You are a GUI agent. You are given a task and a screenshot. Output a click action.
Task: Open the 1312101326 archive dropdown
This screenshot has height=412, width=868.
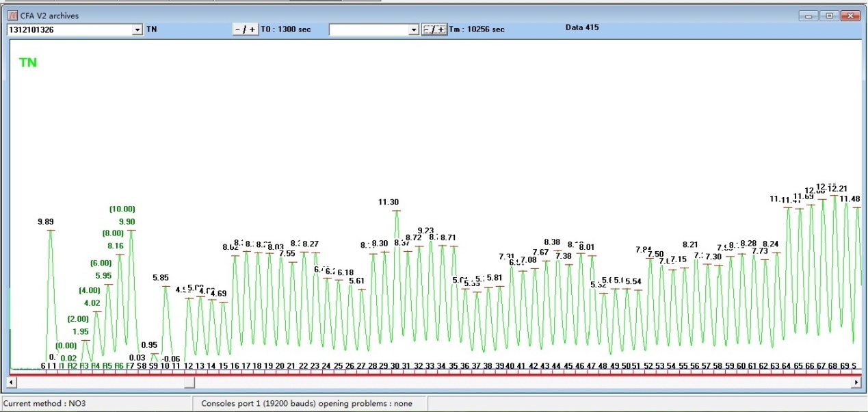[137, 30]
